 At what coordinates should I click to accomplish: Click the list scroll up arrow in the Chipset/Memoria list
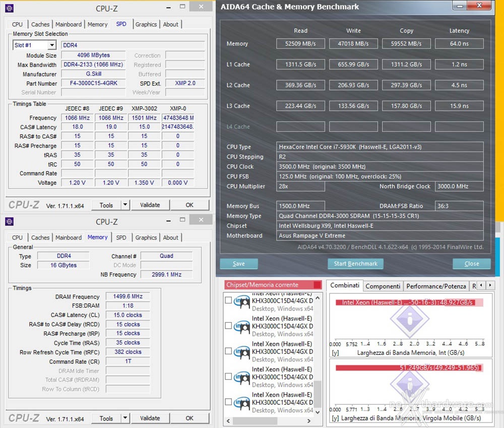pyautogui.click(x=318, y=298)
